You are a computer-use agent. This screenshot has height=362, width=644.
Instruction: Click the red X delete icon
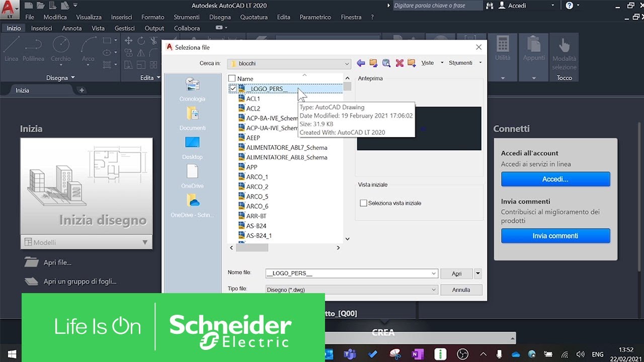click(x=399, y=63)
